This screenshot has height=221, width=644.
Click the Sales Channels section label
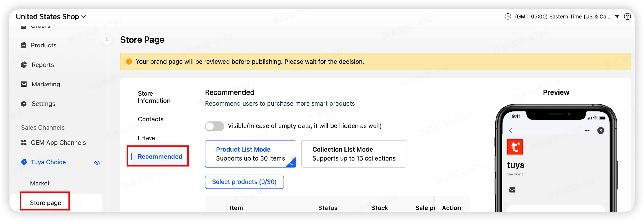(x=43, y=128)
